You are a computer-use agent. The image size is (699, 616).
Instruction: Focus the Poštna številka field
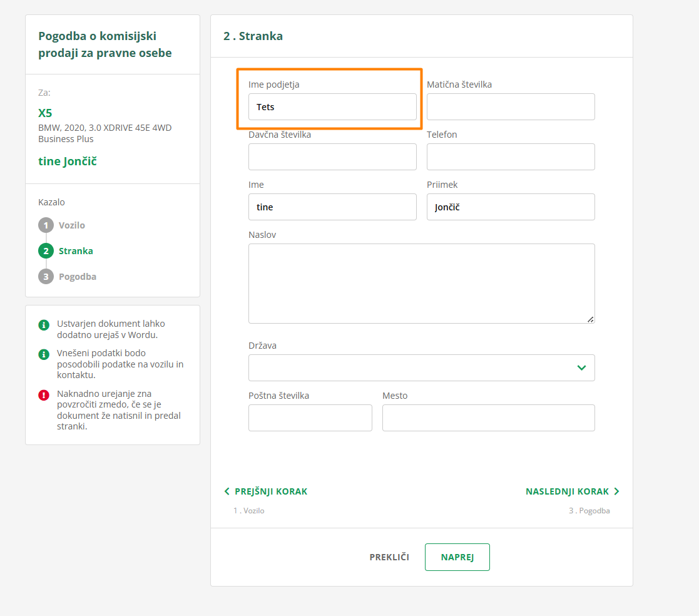tap(310, 418)
